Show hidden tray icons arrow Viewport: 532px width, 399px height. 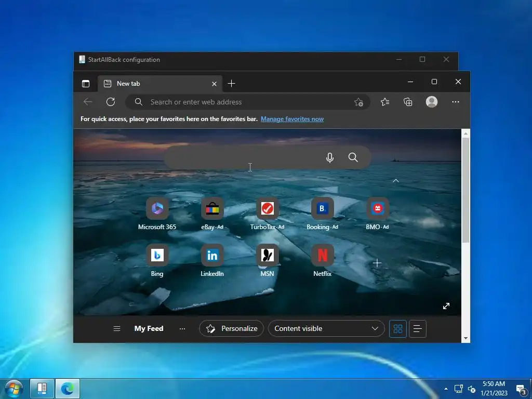tap(446, 389)
